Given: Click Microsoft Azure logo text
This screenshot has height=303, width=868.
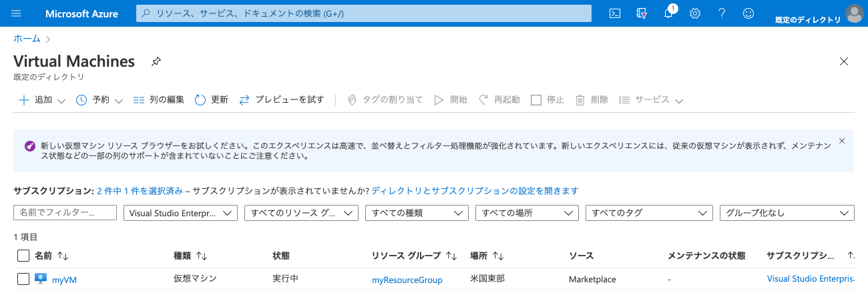Looking at the screenshot, I should [80, 13].
